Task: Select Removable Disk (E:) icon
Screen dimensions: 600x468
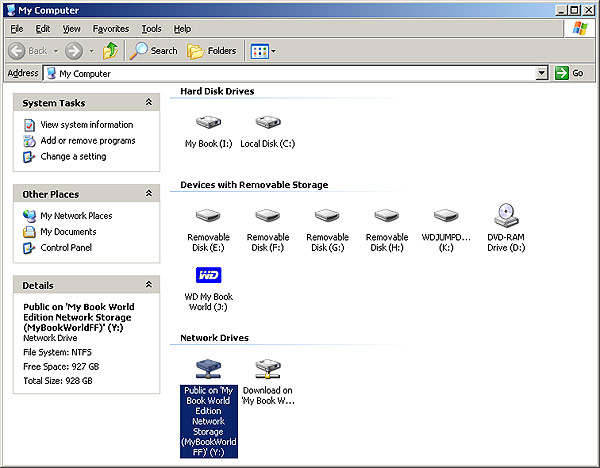Action: click(x=208, y=216)
